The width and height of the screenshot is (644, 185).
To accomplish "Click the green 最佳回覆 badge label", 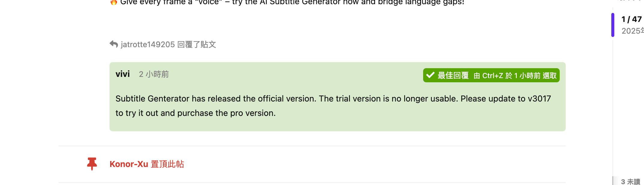I will click(x=453, y=75).
